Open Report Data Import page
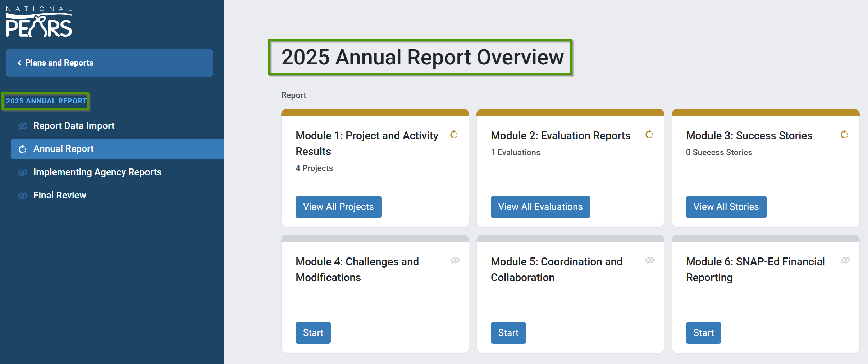 tap(74, 126)
